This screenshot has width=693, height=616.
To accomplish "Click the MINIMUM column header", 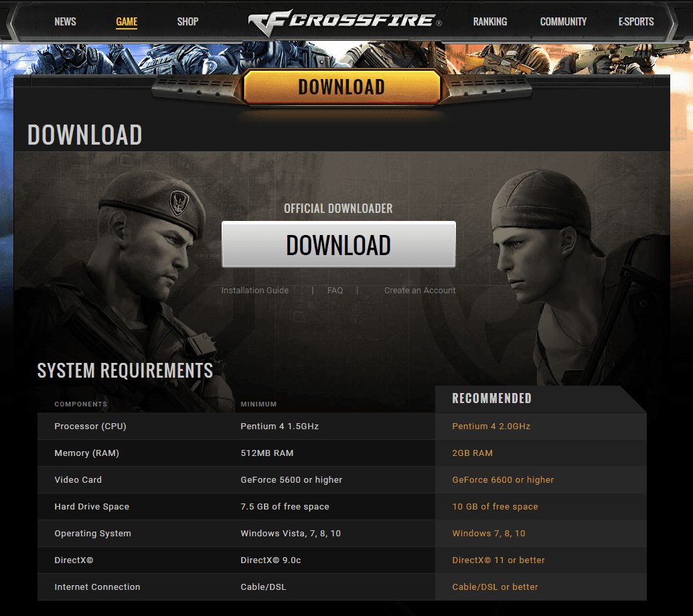I will click(x=258, y=404).
